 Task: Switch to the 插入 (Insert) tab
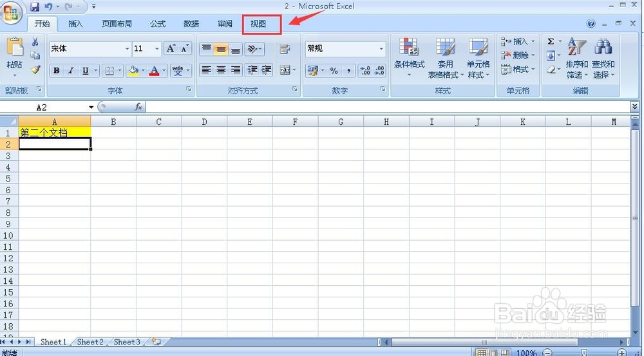75,24
